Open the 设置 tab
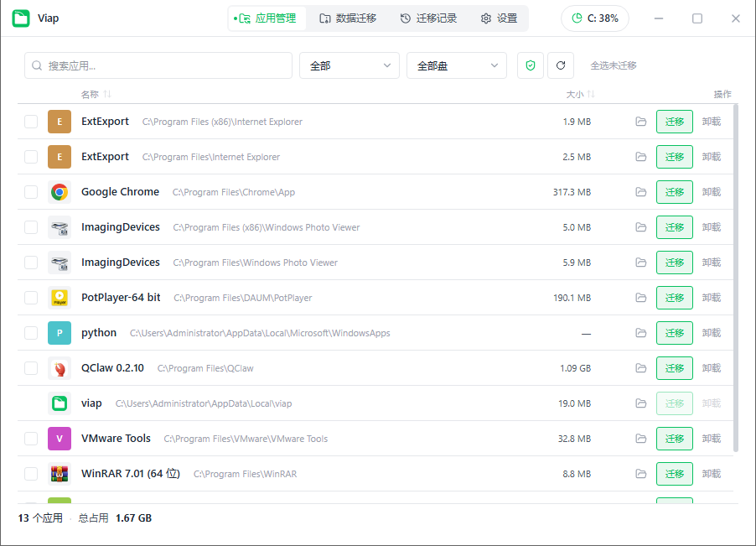The height and width of the screenshot is (546, 756). (x=499, y=18)
